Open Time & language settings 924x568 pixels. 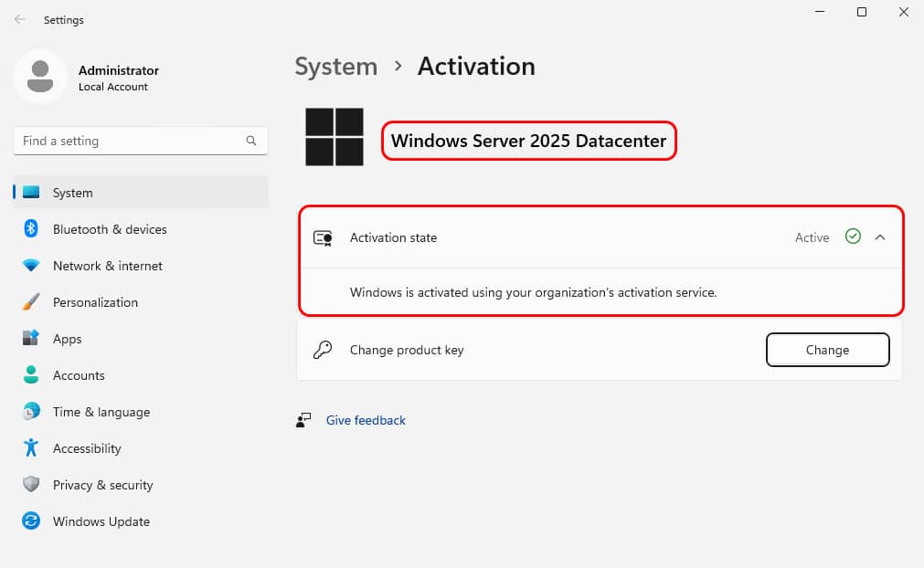pyautogui.click(x=141, y=412)
